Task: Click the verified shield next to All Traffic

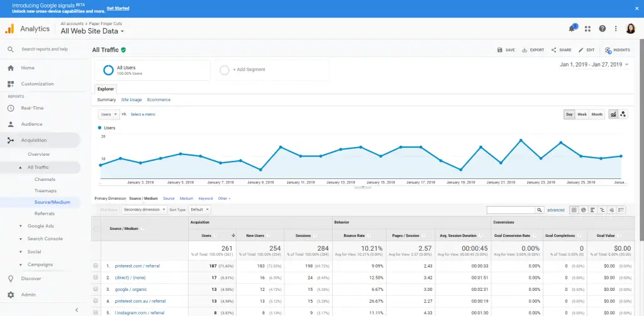Action: coord(124,50)
